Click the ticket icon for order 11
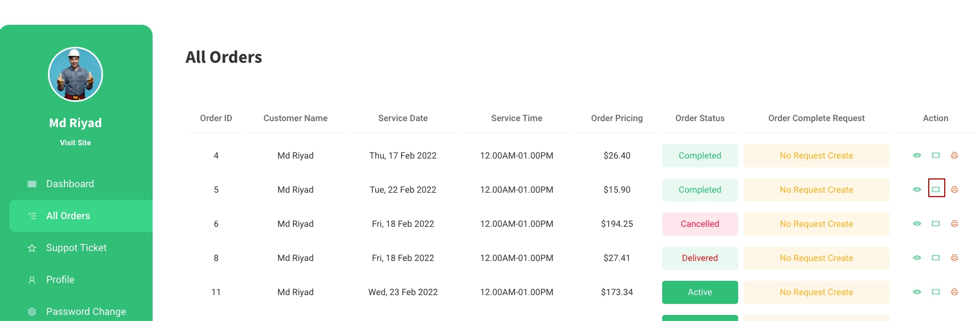 pos(936,292)
